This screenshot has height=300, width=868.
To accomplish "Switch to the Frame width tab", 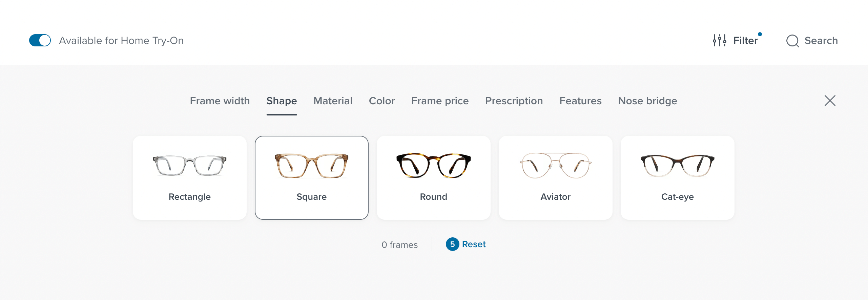I will 220,101.
